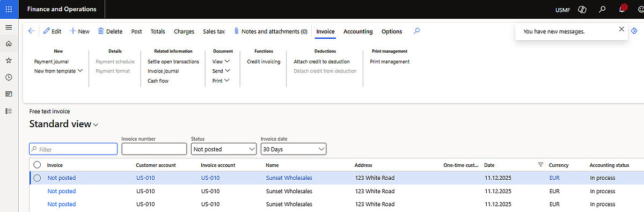
Task: Sort by Accounting status column header
Action: 609,165
